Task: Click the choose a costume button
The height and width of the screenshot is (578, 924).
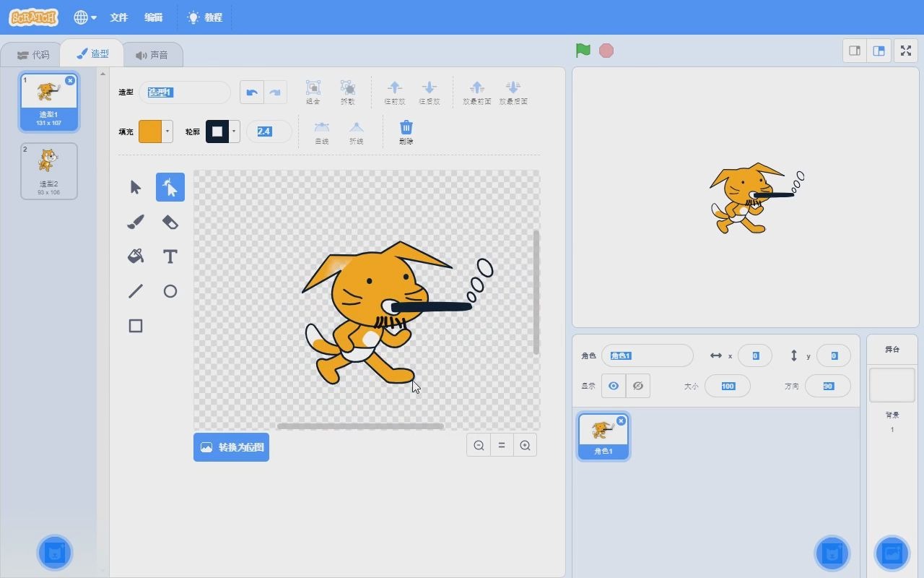Action: click(55, 553)
